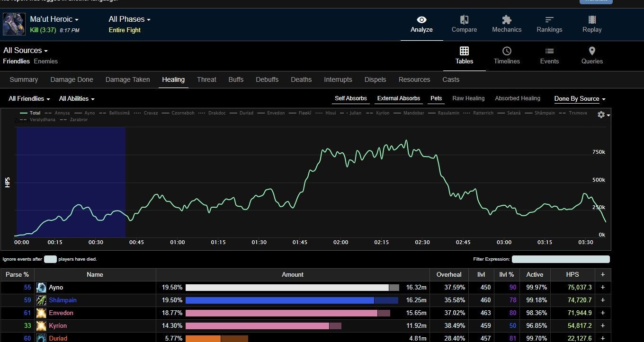
Task: Open the graph settings gear
Action: coord(601,115)
